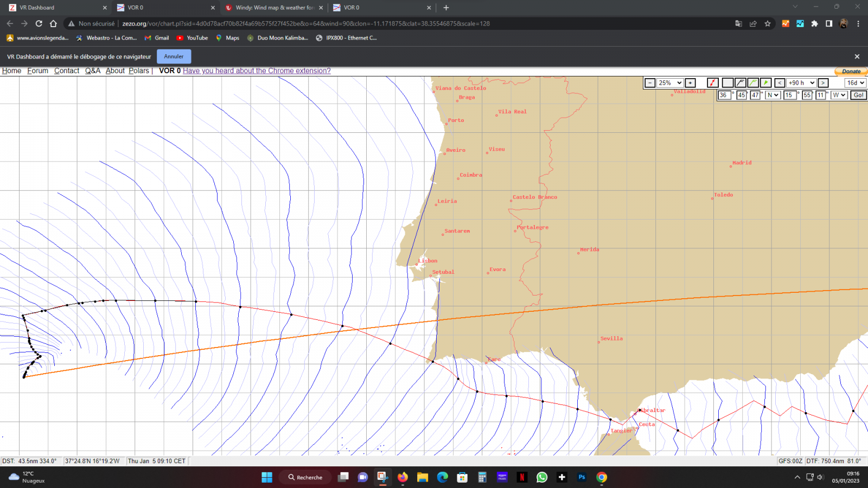Open Netflix from the taskbar
This screenshot has width=868, height=488.
[522, 477]
